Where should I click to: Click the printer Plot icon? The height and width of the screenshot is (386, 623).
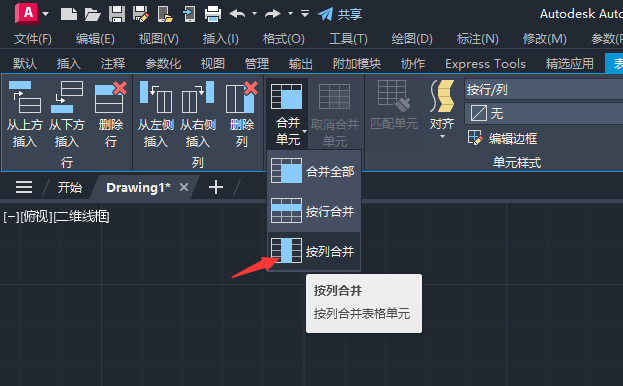[x=213, y=14]
